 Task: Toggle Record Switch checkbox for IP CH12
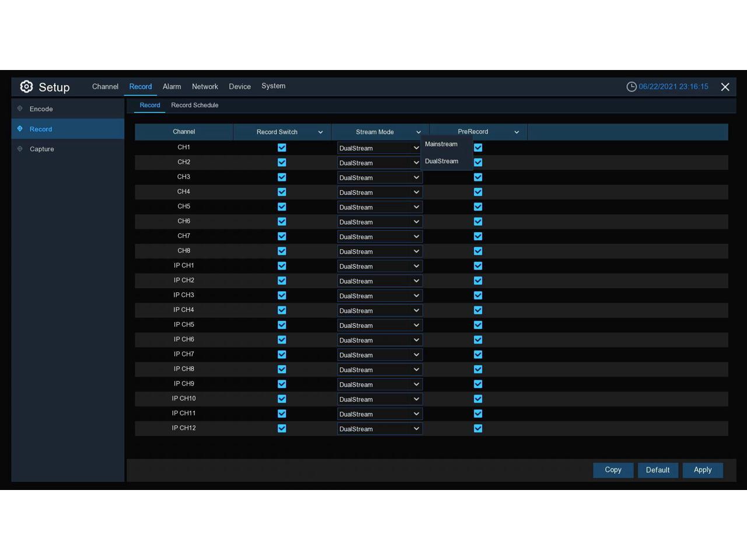tap(282, 428)
